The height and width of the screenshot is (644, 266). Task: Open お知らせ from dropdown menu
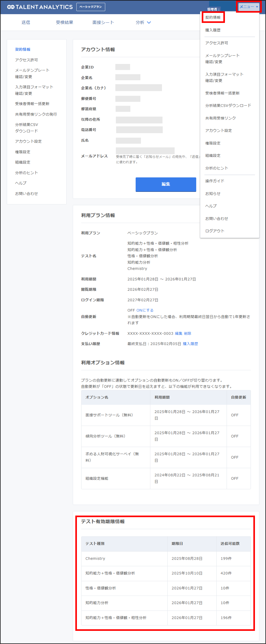[213, 193]
